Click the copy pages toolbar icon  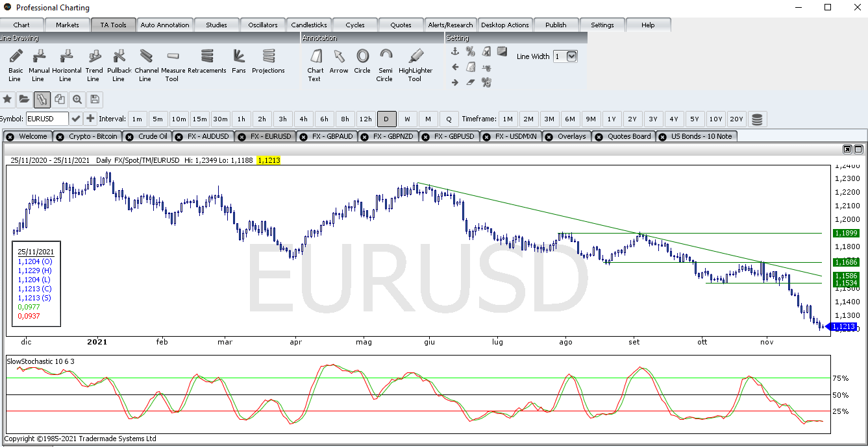point(60,99)
